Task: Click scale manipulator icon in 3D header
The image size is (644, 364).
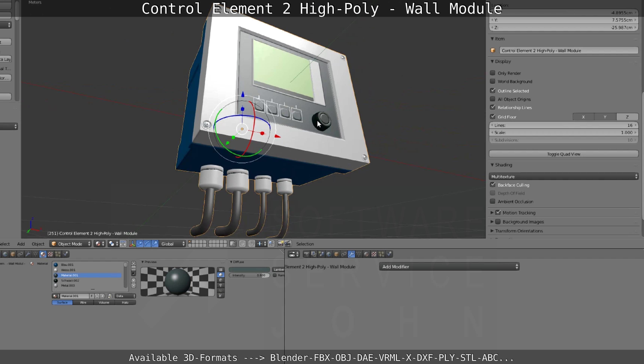Action: tap(155, 244)
